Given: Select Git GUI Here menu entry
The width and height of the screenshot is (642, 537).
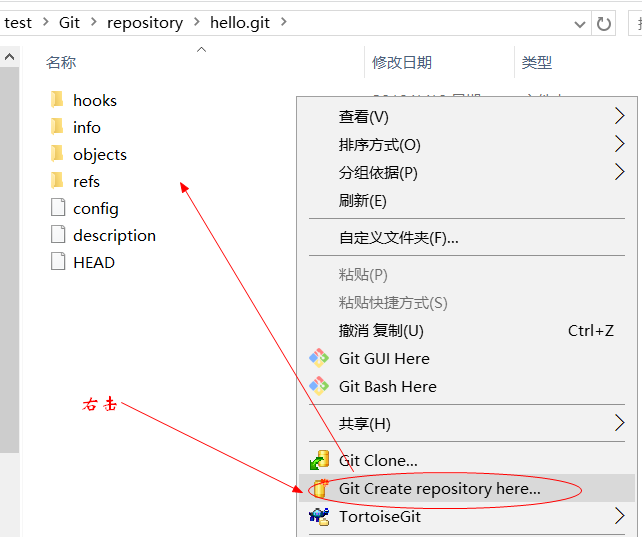Looking at the screenshot, I should pyautogui.click(x=467, y=358).
